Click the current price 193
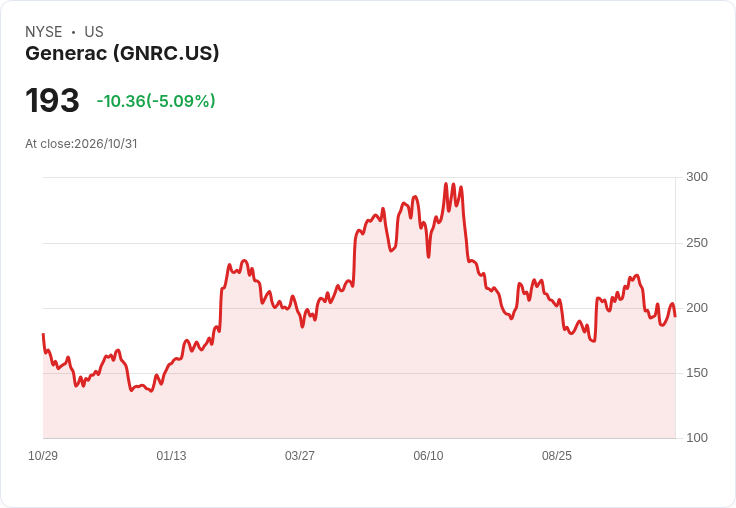 (x=52, y=100)
